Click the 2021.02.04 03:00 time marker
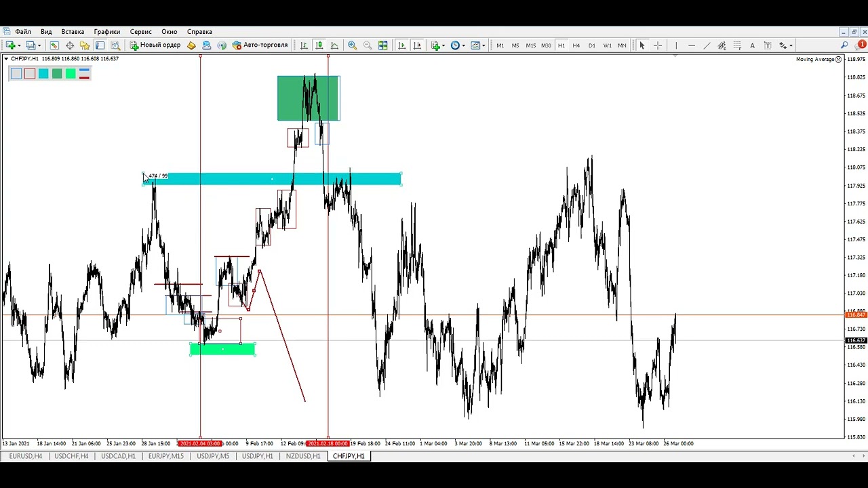Image resolution: width=868 pixels, height=488 pixels. click(x=199, y=444)
